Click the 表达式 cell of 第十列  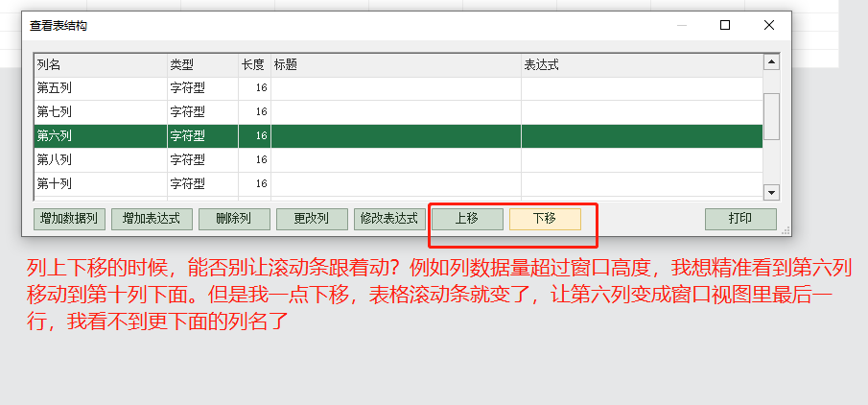(643, 183)
